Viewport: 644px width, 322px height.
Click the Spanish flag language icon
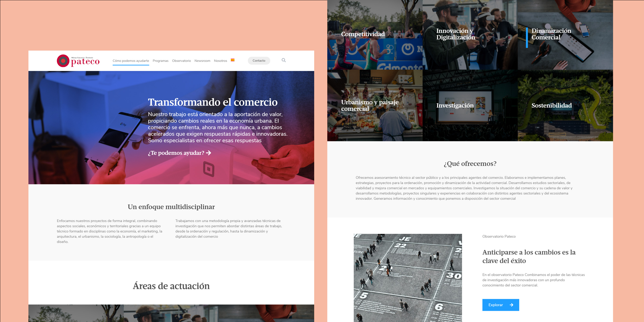[233, 60]
